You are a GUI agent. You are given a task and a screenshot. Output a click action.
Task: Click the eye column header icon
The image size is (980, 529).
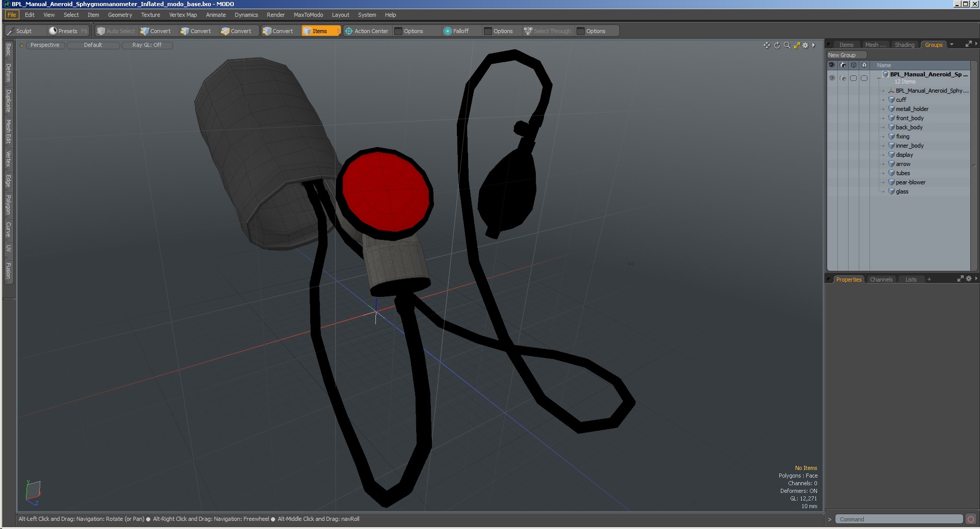[832, 65]
